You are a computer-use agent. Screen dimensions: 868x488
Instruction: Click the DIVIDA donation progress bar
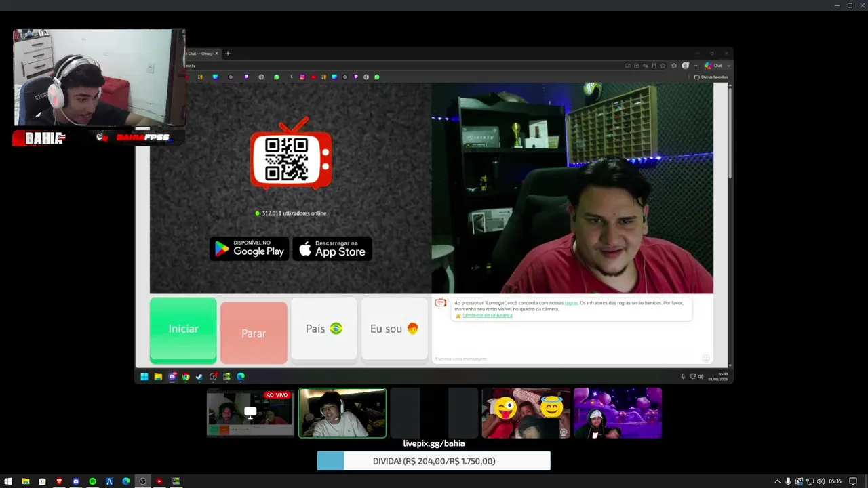coord(434,461)
